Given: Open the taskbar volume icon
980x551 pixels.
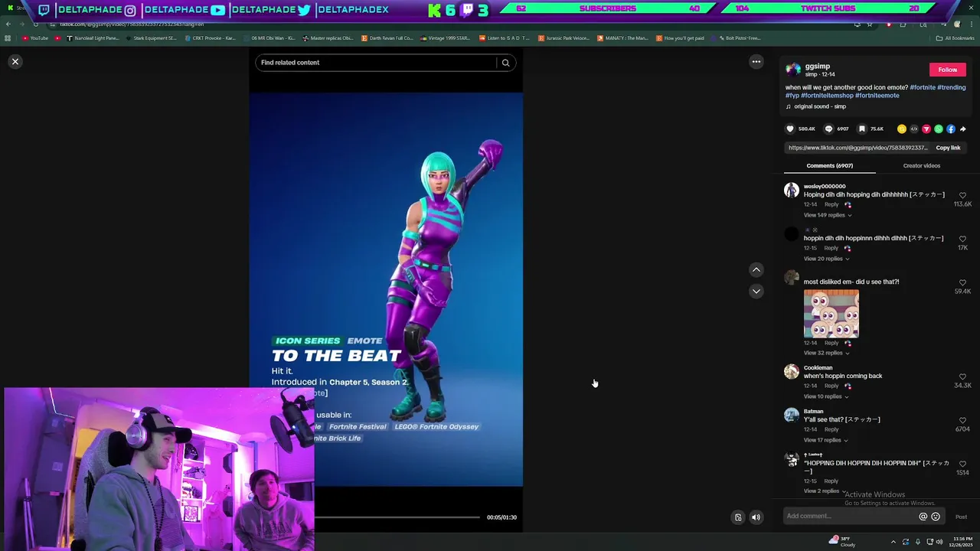Looking at the screenshot, I should (941, 542).
